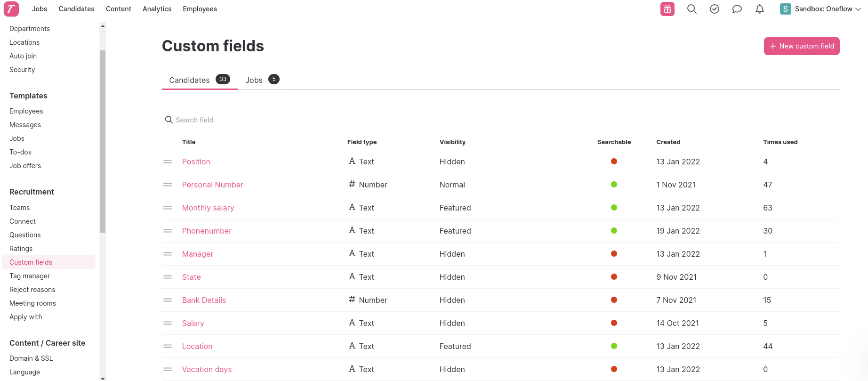Open To-dos templates in sidebar

click(20, 152)
